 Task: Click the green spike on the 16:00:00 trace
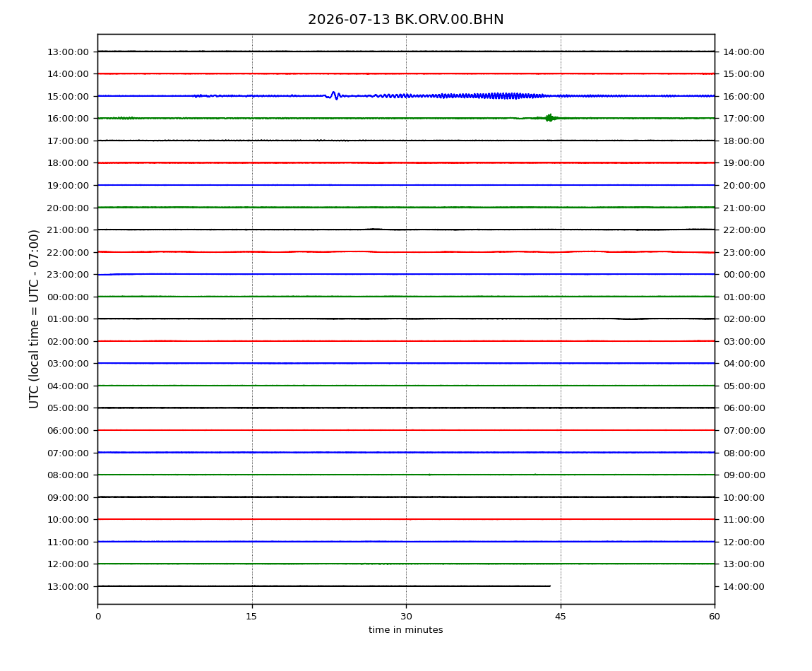tap(549, 118)
